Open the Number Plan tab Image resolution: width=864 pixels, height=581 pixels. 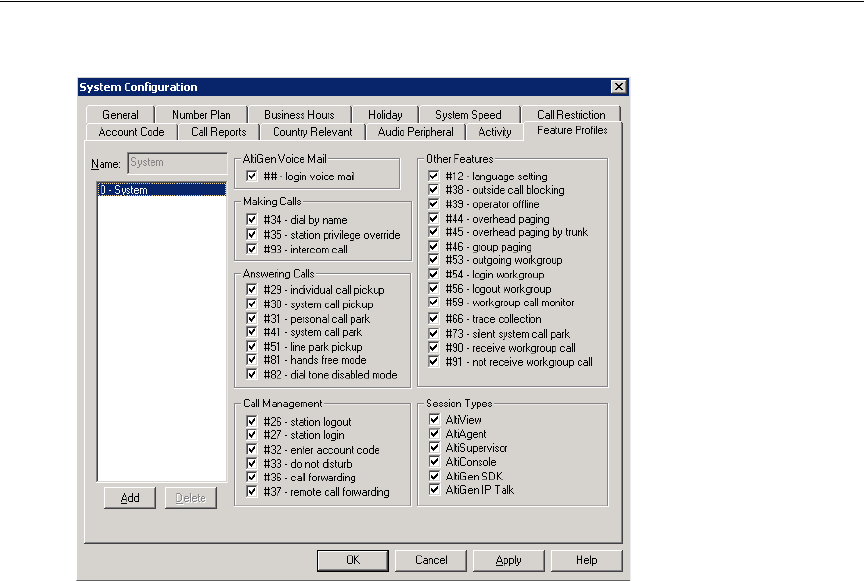tap(201, 115)
